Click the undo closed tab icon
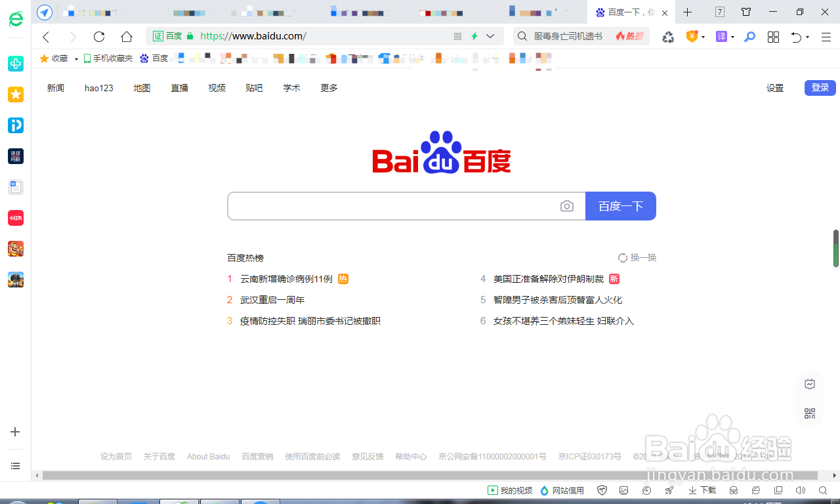Image resolution: width=840 pixels, height=504 pixels. tap(796, 37)
